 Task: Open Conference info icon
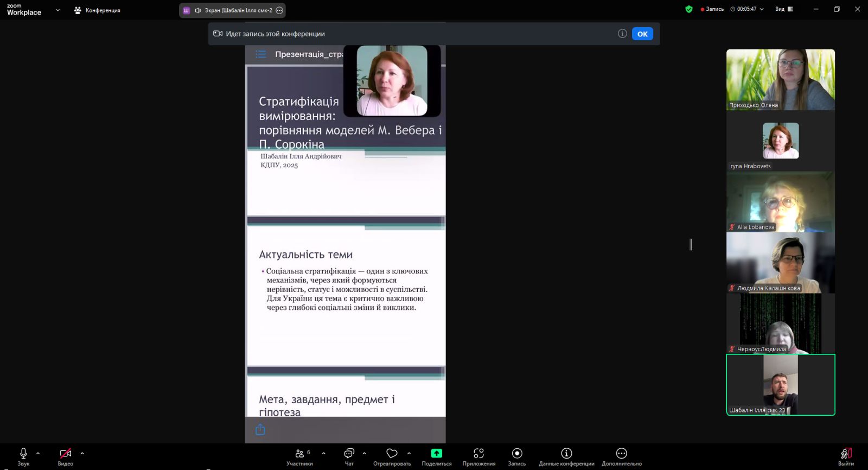[566, 454]
